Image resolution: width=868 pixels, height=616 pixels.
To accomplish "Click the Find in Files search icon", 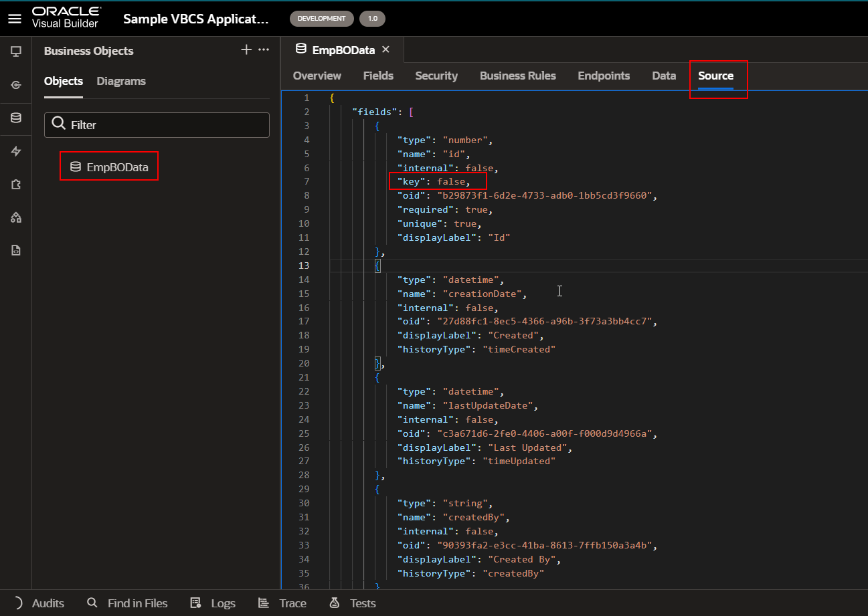I will (x=92, y=603).
